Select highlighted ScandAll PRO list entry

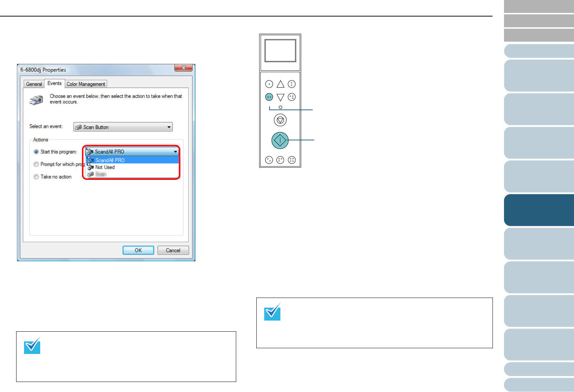point(132,160)
